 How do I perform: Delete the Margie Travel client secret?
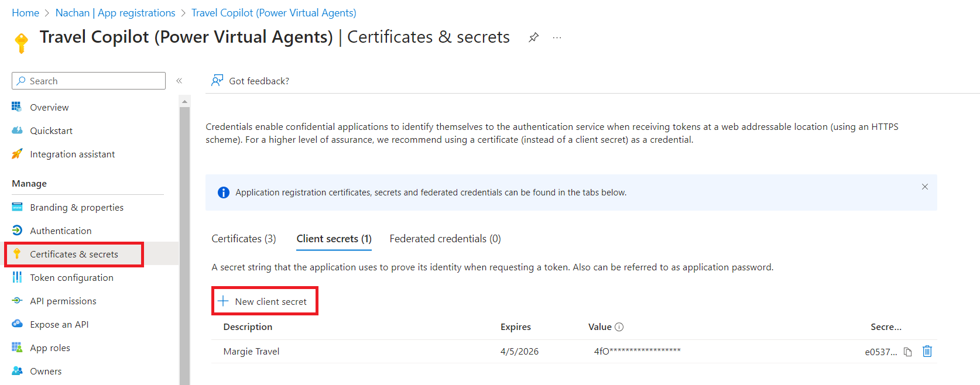(927, 351)
